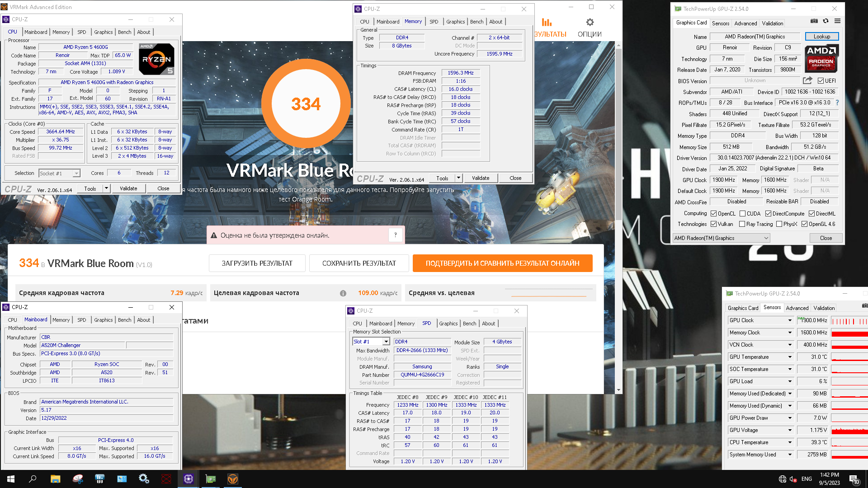Open the notification center icon

point(854,479)
